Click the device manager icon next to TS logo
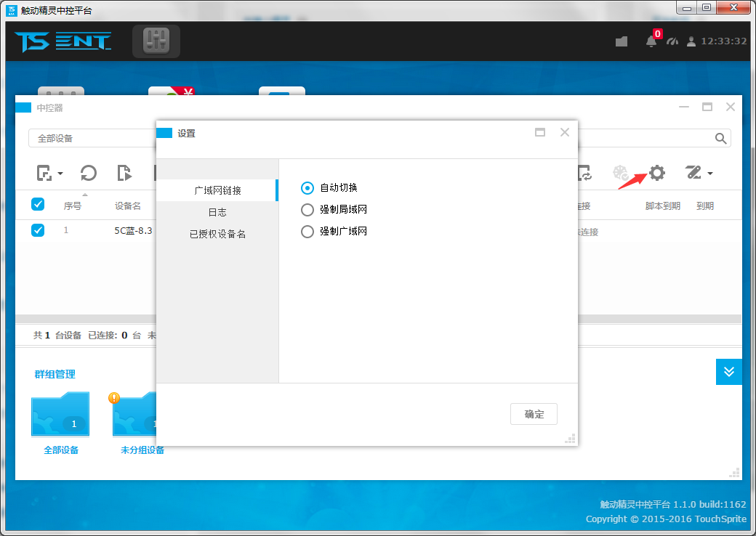Viewport: 756px width, 536px height. [x=156, y=41]
